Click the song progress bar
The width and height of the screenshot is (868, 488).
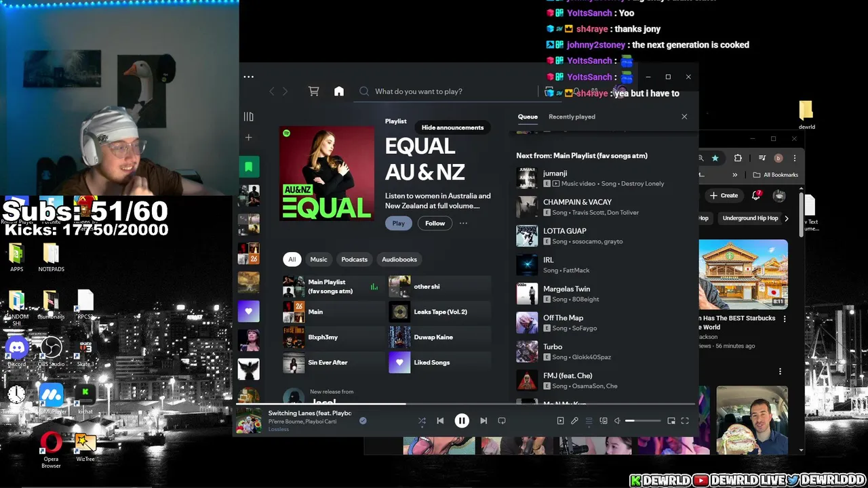click(467, 405)
